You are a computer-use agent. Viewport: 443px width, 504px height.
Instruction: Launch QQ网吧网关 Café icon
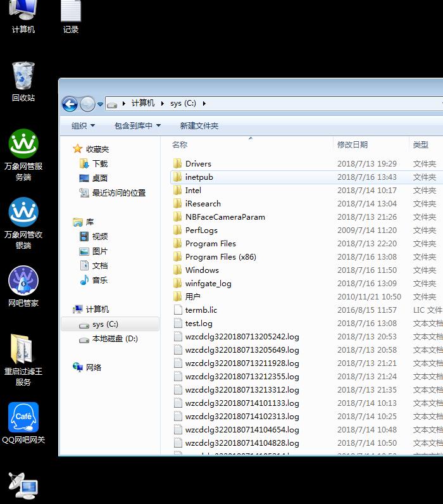tap(23, 423)
